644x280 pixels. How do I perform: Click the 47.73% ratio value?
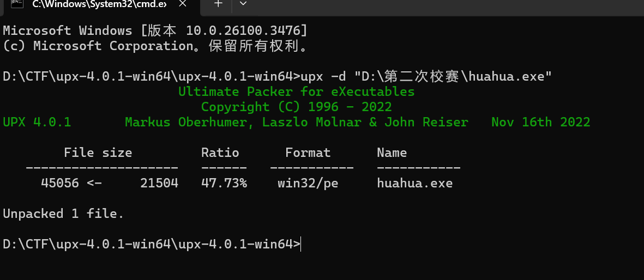click(x=224, y=183)
